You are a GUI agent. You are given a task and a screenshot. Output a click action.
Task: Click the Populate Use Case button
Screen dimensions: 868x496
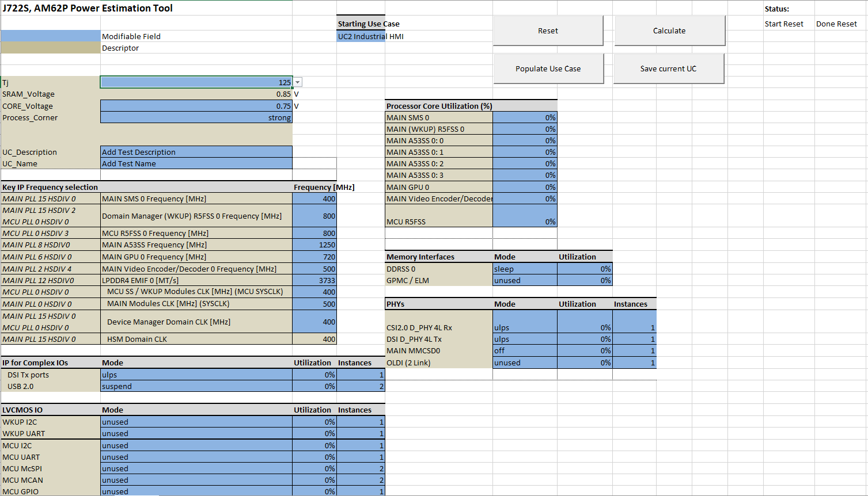pyautogui.click(x=548, y=68)
